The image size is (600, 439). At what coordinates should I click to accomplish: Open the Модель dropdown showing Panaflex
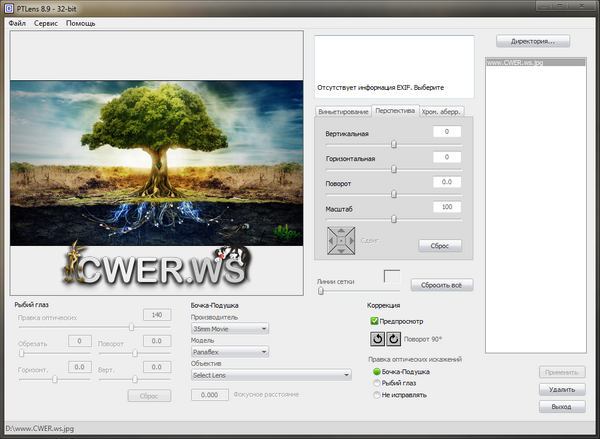point(230,351)
